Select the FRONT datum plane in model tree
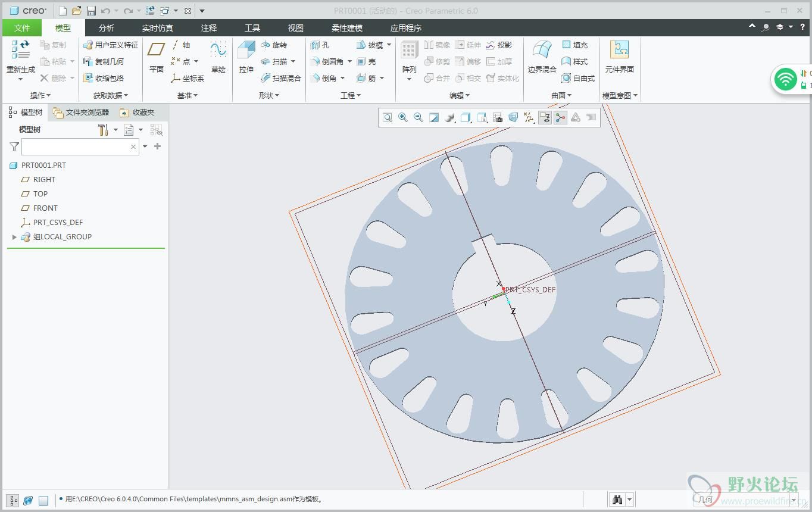812x512 pixels. [x=39, y=208]
